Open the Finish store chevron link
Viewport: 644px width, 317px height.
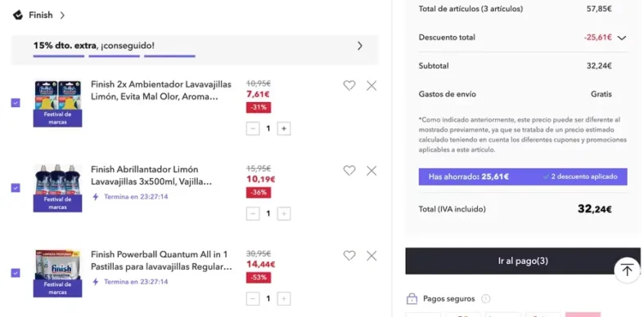pyautogui.click(x=62, y=16)
